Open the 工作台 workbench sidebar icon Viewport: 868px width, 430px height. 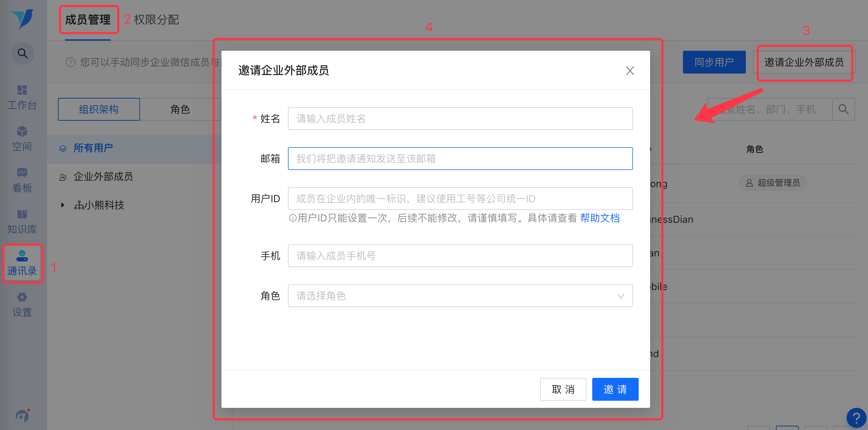click(x=22, y=96)
